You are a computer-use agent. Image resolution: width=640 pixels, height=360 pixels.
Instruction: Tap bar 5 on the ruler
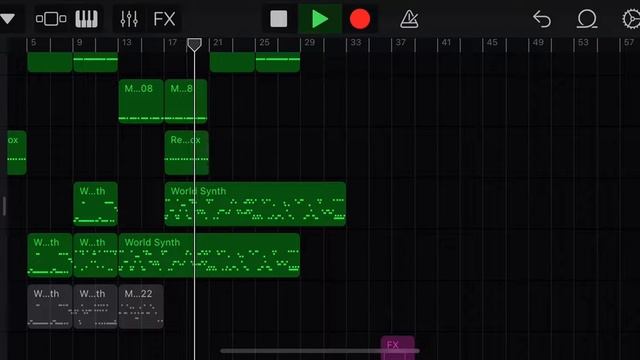[33, 42]
